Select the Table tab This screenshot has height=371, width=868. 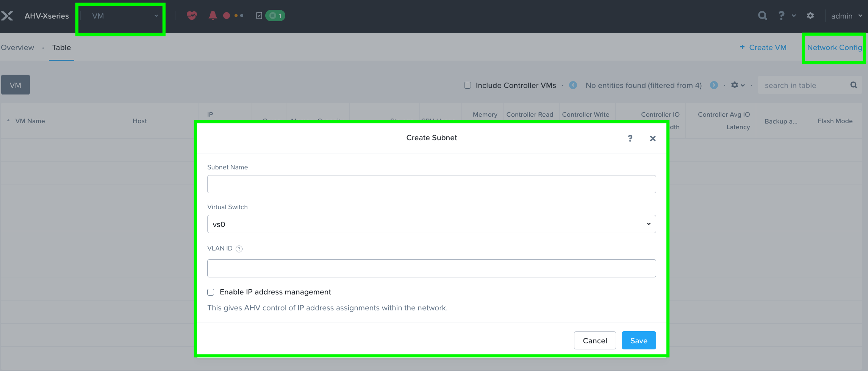[x=61, y=47]
